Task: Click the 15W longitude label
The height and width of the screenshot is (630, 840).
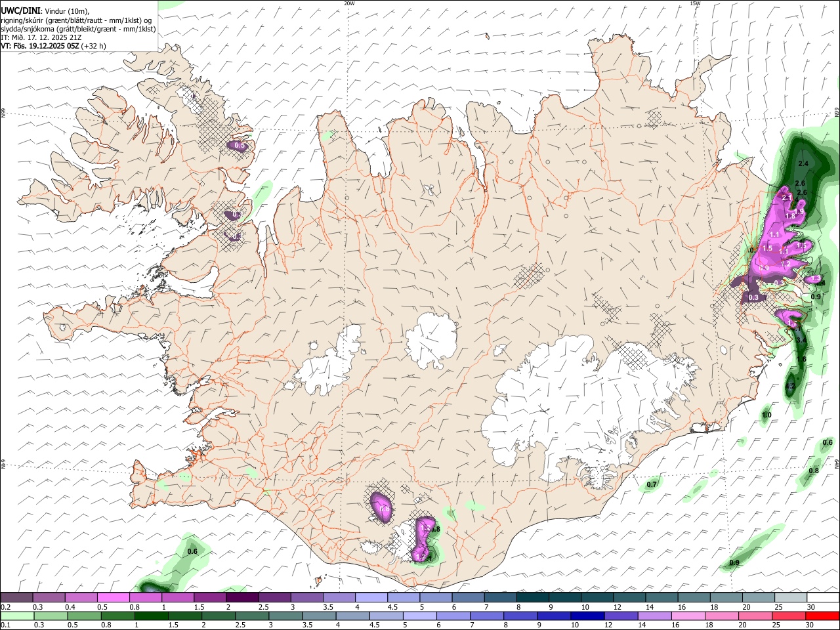Action: [695, 3]
